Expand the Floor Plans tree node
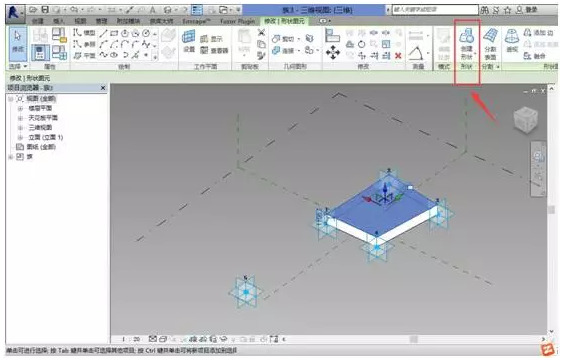565x360 pixels. pos(21,108)
